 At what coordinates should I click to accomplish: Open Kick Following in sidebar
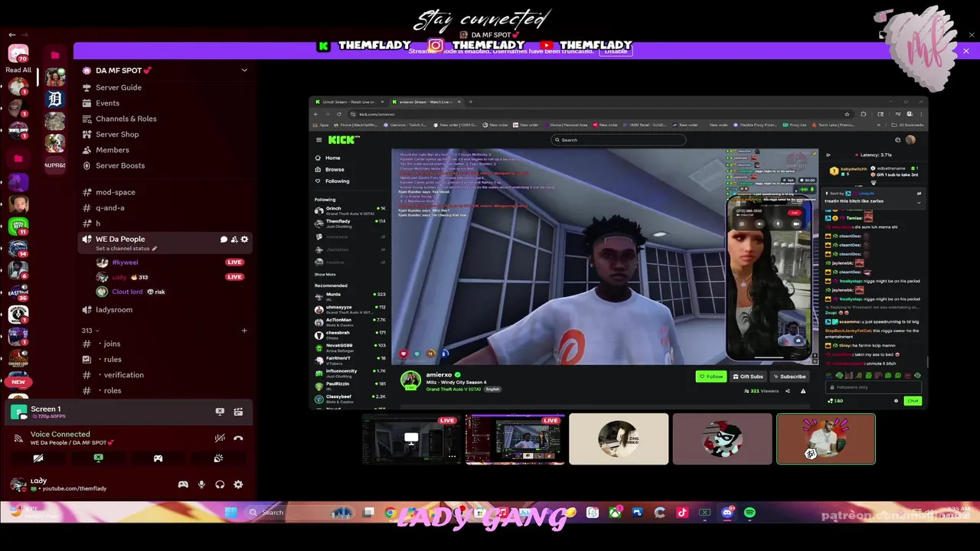tap(337, 181)
